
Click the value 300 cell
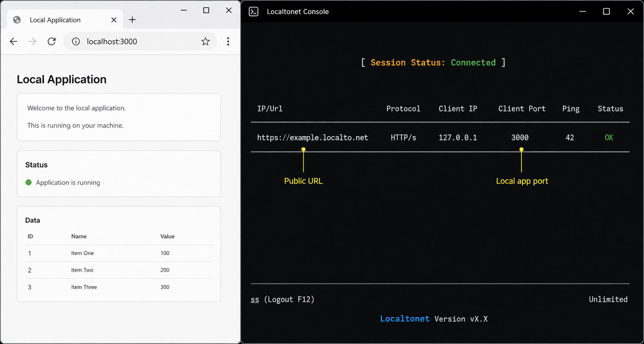pos(165,287)
